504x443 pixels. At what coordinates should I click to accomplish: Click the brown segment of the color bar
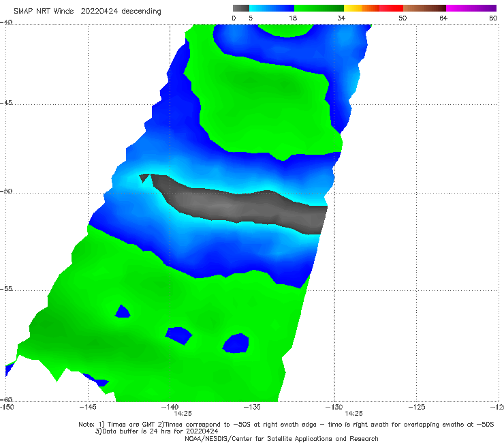tap(424, 8)
